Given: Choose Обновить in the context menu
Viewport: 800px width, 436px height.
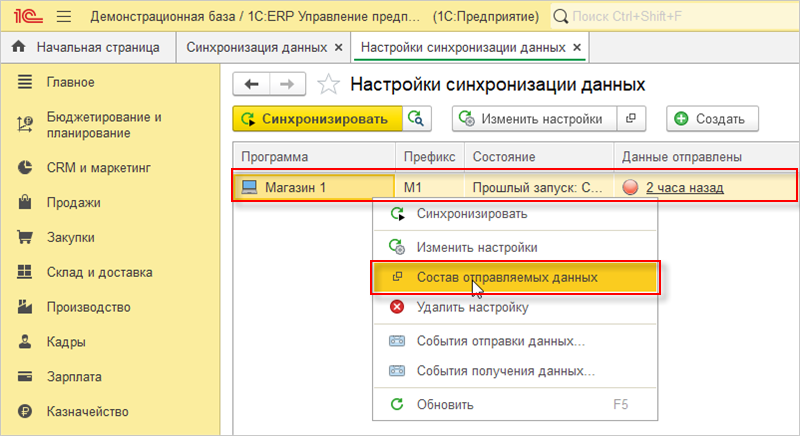Looking at the screenshot, I should 445,405.
